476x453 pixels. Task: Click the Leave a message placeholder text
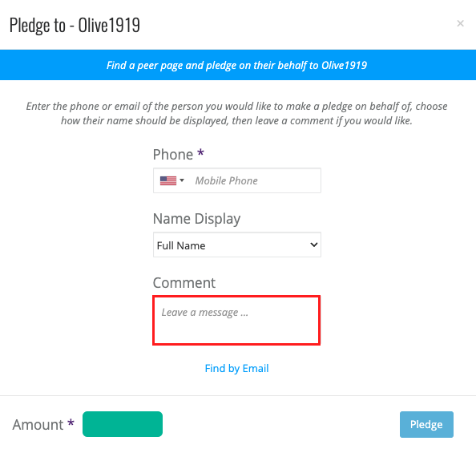pyautogui.click(x=205, y=313)
